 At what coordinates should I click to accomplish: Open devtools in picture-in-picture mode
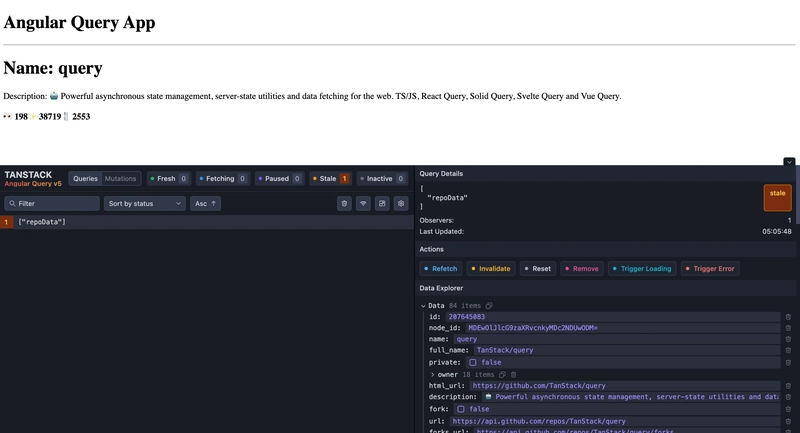tap(382, 203)
